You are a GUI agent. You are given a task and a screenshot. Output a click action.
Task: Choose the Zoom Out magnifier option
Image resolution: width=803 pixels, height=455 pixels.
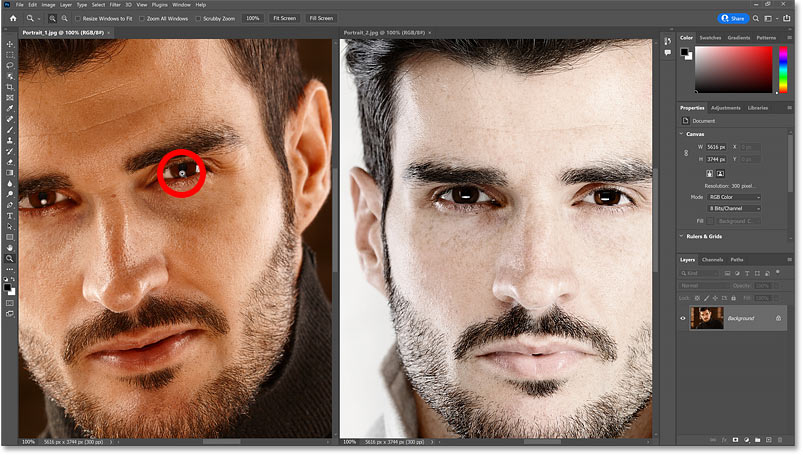click(x=65, y=18)
